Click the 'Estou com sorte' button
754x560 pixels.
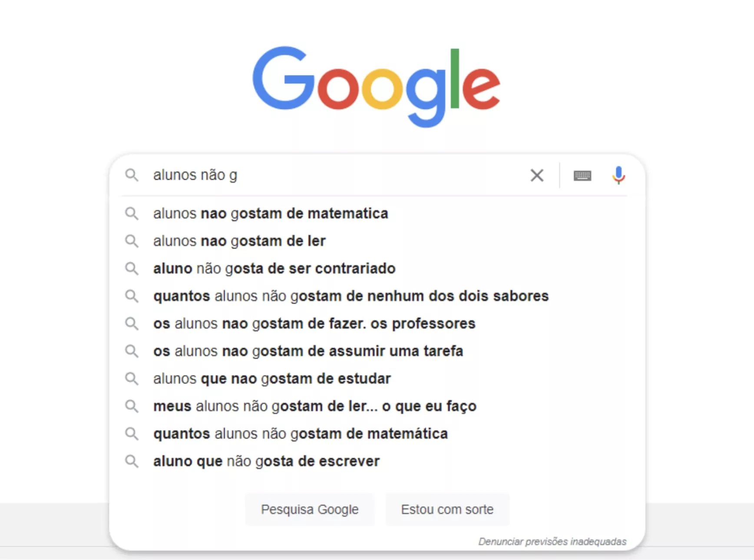[x=447, y=509]
